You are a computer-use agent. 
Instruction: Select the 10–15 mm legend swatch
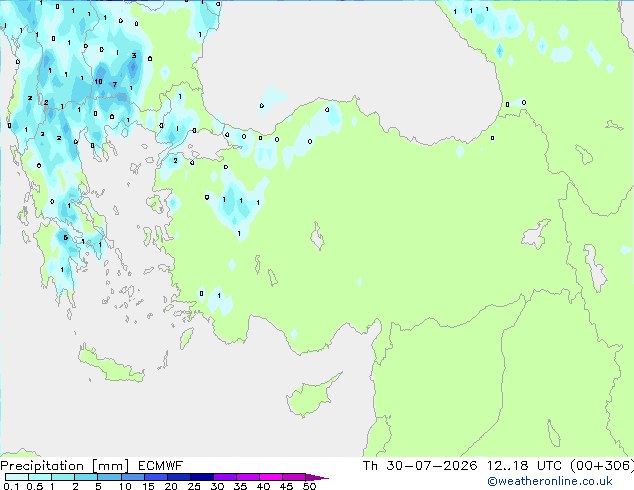pyautogui.click(x=132, y=477)
